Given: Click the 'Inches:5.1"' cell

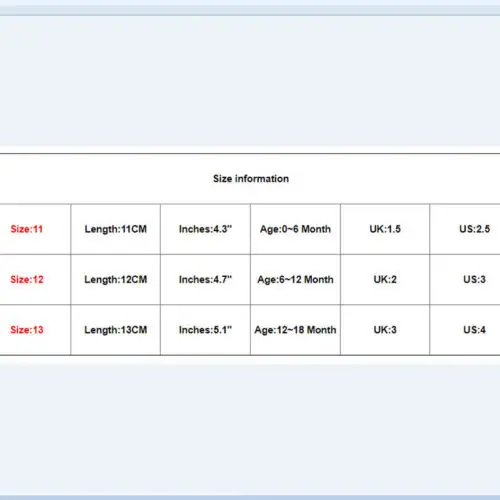Looking at the screenshot, I should (205, 330).
